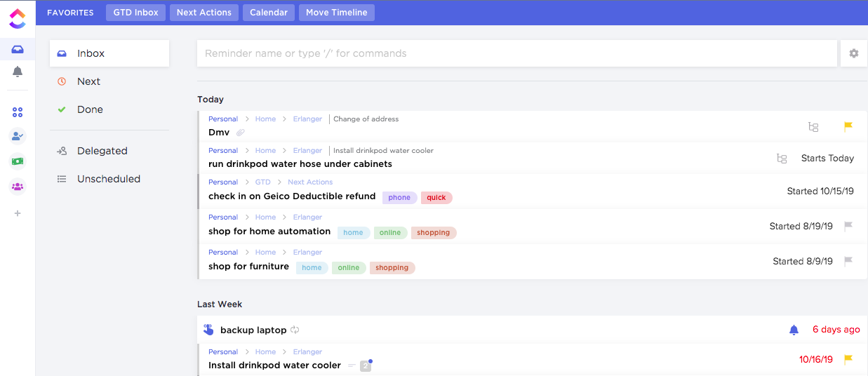Click the plus icon in left sidebar
Viewport: 868px width, 376px height.
(x=18, y=213)
